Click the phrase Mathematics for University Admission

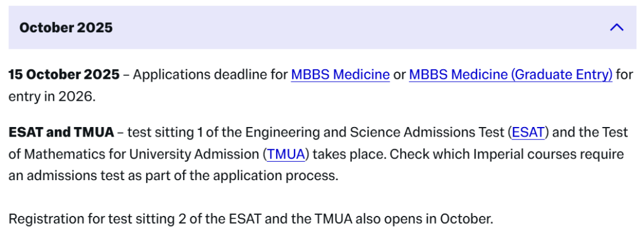pyautogui.click(x=142, y=154)
